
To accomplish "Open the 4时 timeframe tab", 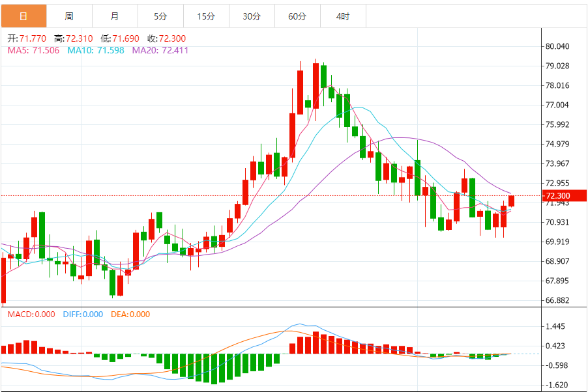I will point(343,16).
